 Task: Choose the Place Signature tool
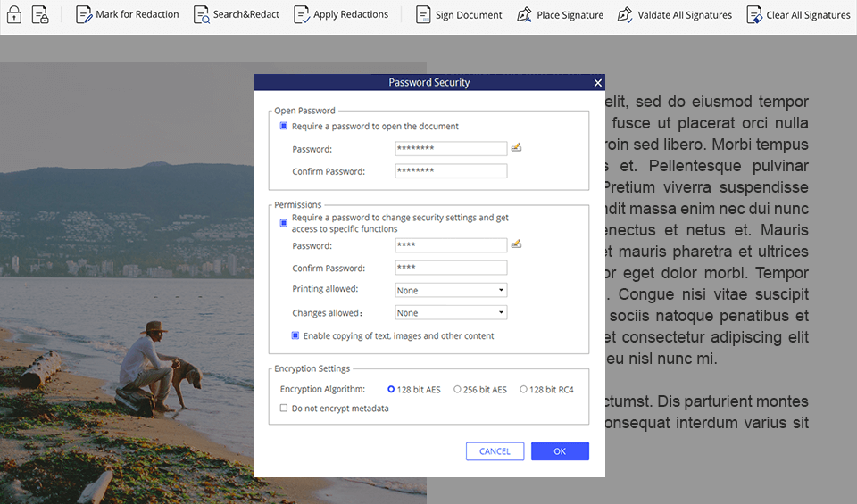[x=560, y=14]
